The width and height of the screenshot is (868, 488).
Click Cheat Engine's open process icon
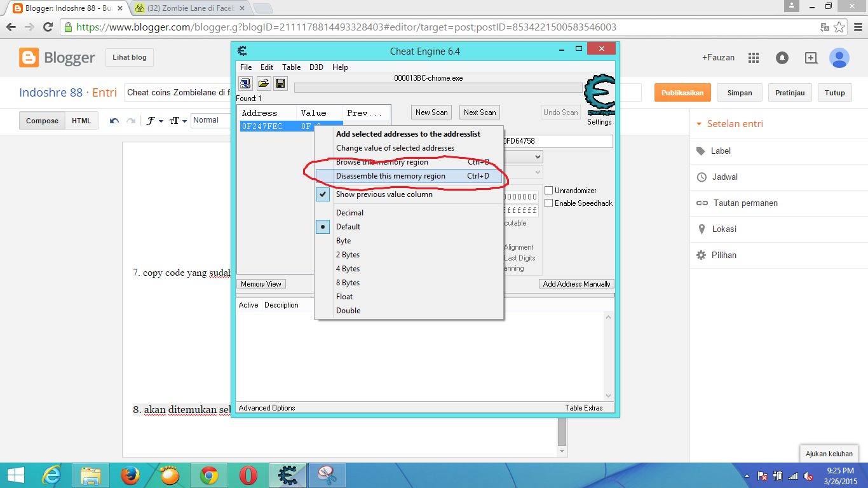tap(245, 83)
